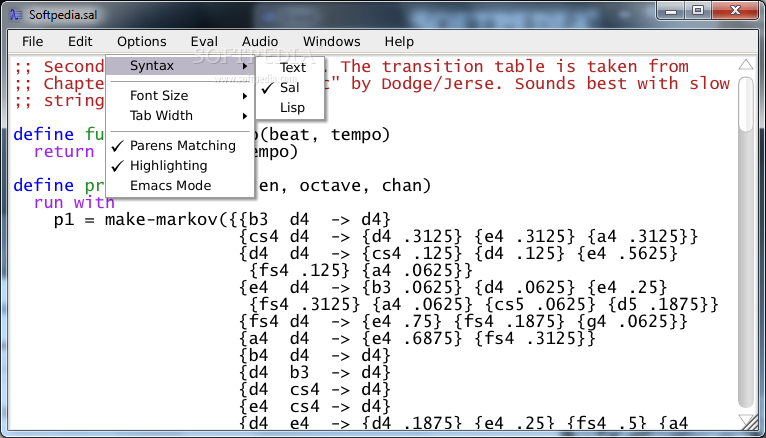Open the Windows menu
The image size is (766, 438).
click(332, 42)
